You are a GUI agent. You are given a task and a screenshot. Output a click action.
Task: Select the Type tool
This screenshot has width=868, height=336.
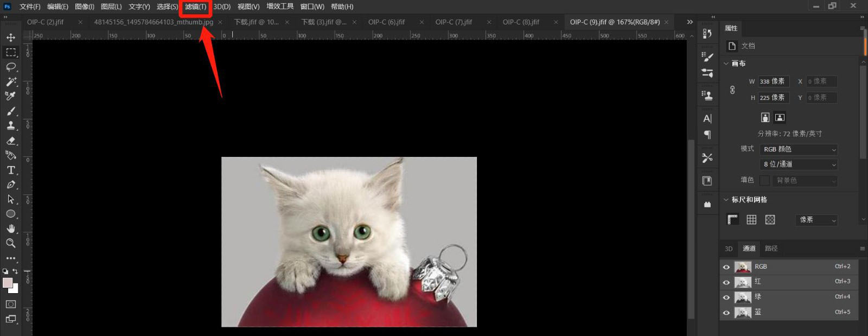(x=10, y=170)
